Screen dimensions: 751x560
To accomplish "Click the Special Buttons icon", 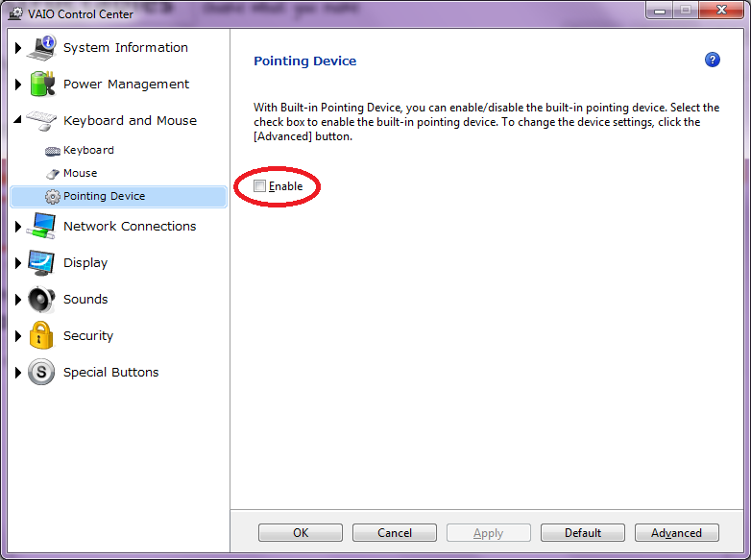I will [42, 373].
